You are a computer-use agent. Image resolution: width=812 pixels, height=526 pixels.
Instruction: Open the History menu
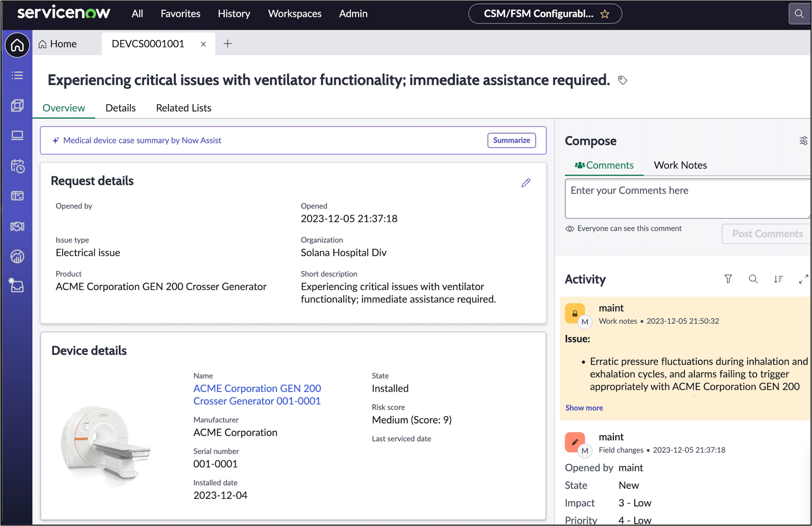click(x=234, y=14)
